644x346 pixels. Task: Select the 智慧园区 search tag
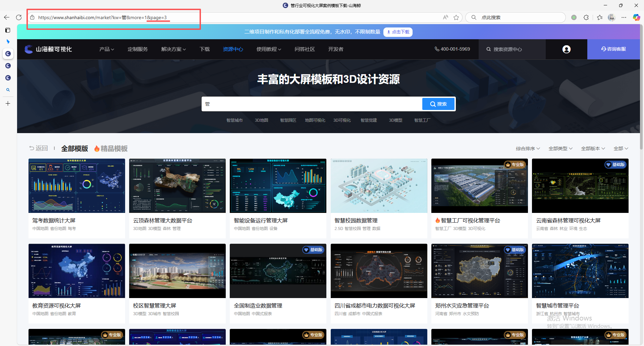288,120
